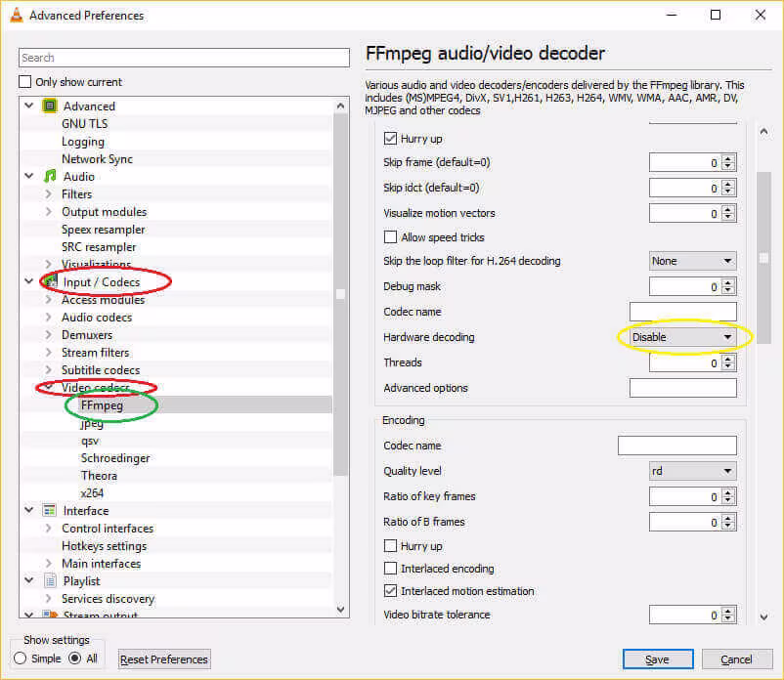Increase Ratio of key frames value
This screenshot has width=784, height=680.
[728, 492]
